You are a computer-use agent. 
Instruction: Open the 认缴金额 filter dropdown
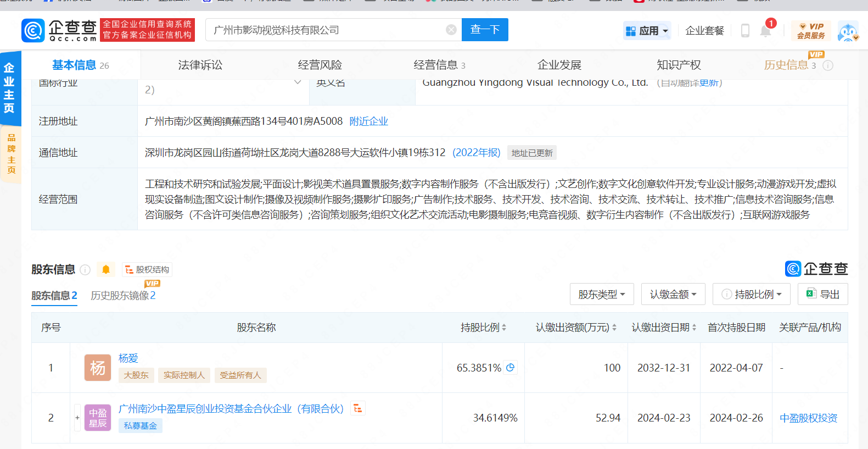[673, 294]
